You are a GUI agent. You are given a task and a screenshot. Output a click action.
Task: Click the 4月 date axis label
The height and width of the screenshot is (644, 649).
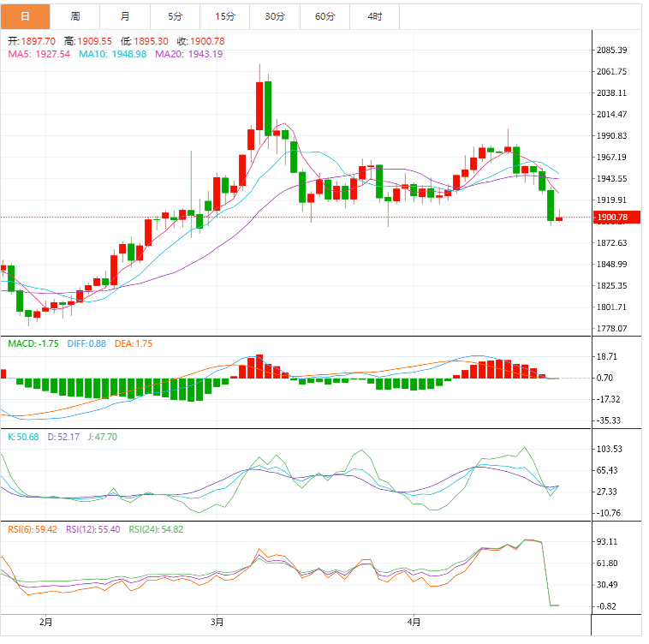coord(414,622)
